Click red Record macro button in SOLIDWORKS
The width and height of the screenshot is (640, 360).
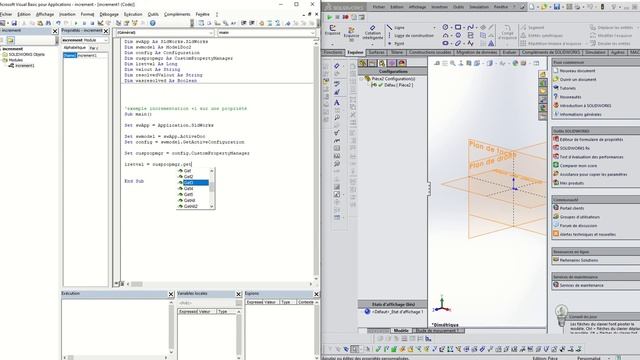click(x=345, y=17)
